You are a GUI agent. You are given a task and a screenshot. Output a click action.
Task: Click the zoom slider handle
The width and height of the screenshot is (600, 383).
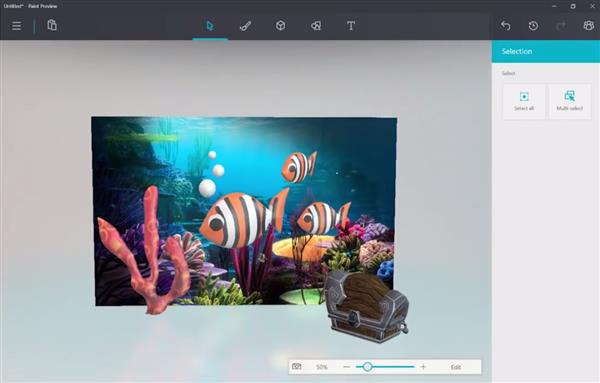click(367, 367)
